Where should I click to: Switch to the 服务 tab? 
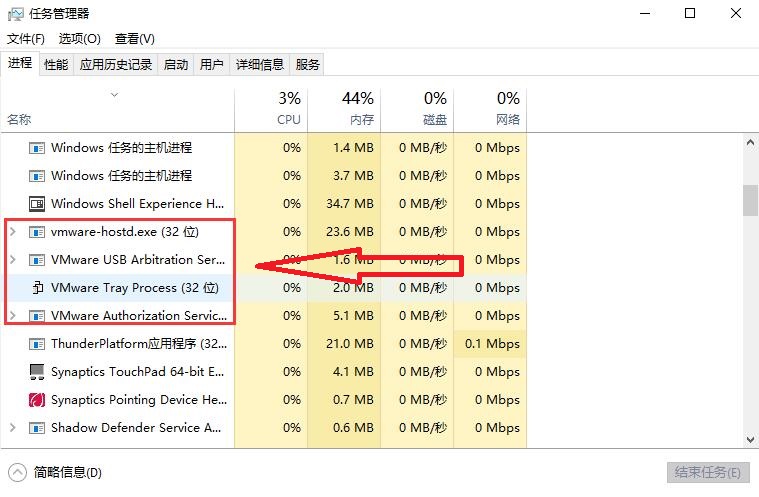(x=307, y=64)
